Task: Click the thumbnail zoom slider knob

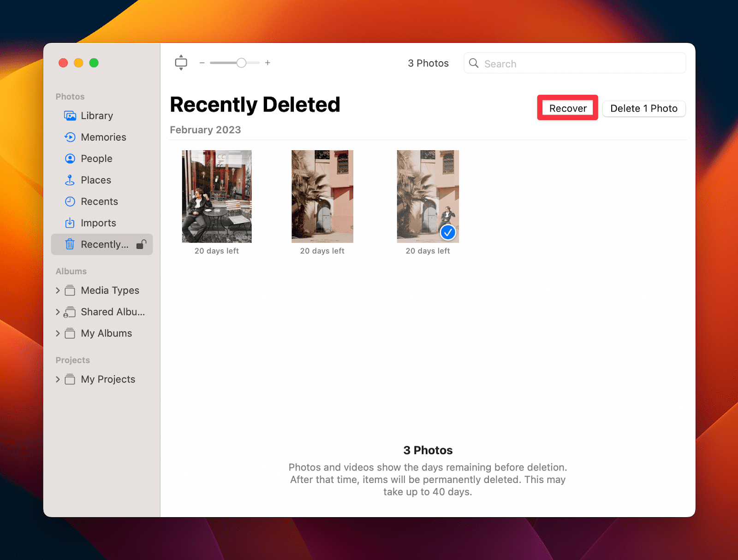Action: [x=241, y=63]
